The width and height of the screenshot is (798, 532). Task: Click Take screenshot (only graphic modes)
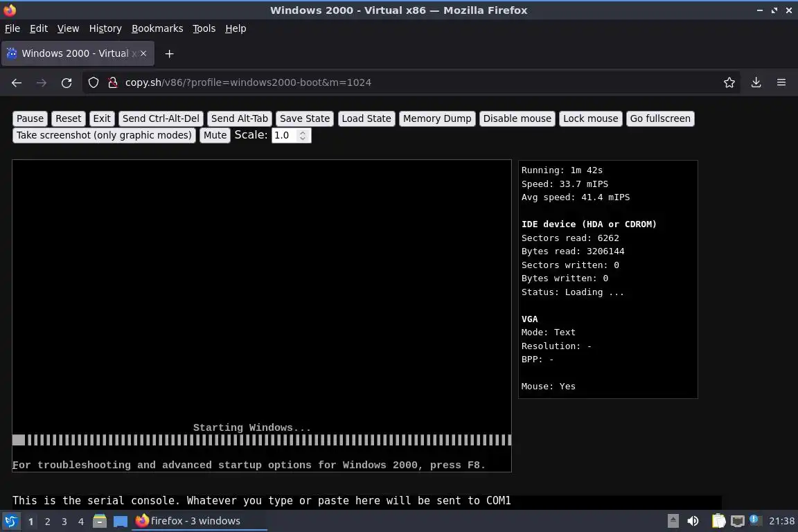click(x=105, y=135)
